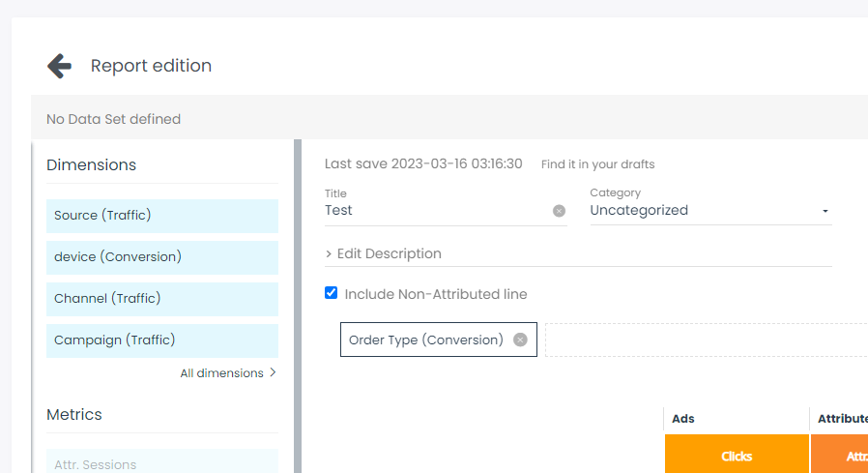Show All dimensions list

228,372
